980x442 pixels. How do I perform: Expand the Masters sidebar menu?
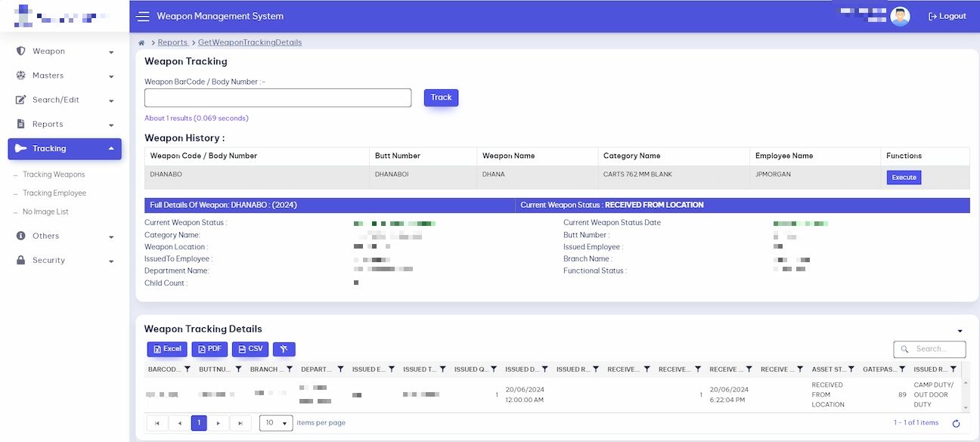pos(64,76)
